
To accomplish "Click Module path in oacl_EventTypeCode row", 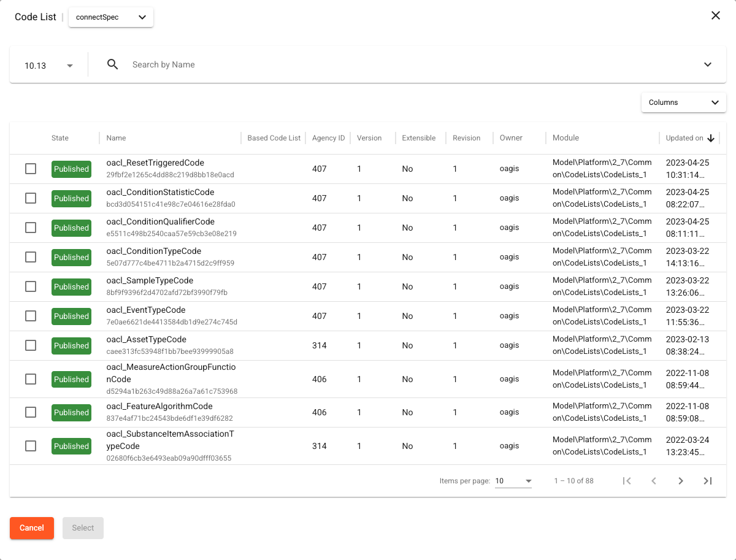I will (602, 316).
